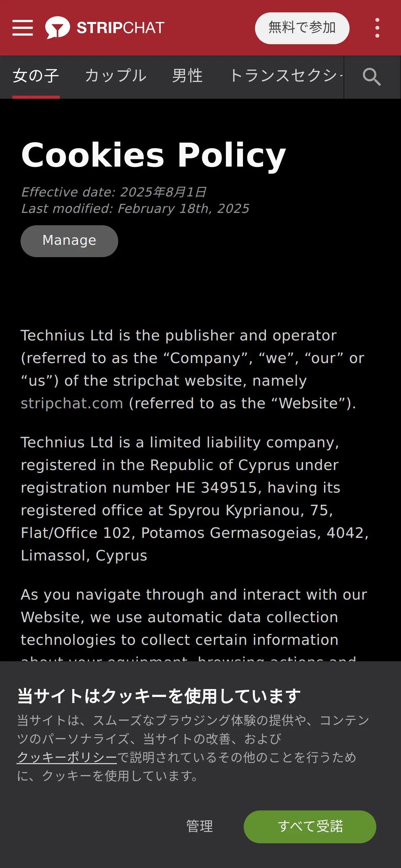Click the Cookies Policy heading
The image size is (401, 868).
pyautogui.click(x=154, y=155)
